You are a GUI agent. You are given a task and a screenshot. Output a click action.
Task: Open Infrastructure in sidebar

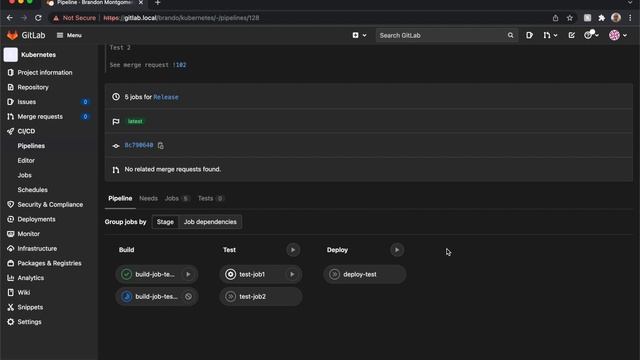point(37,249)
